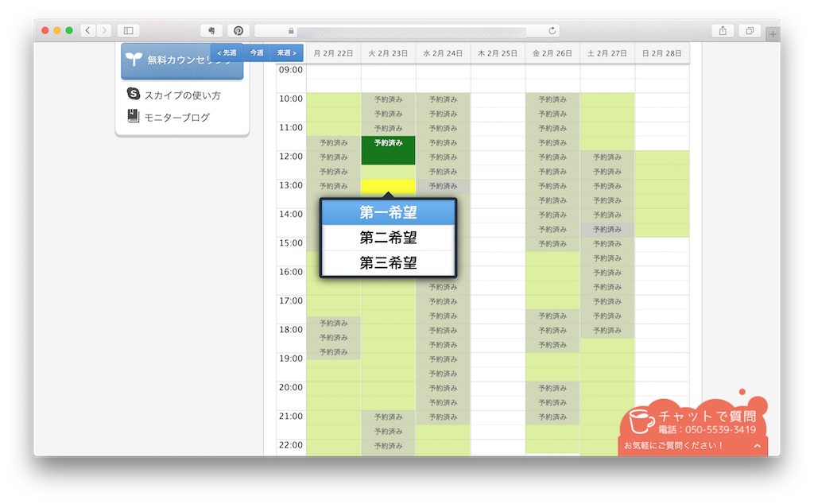
Task: Go back with the browser back arrow
Action: pyautogui.click(x=88, y=31)
